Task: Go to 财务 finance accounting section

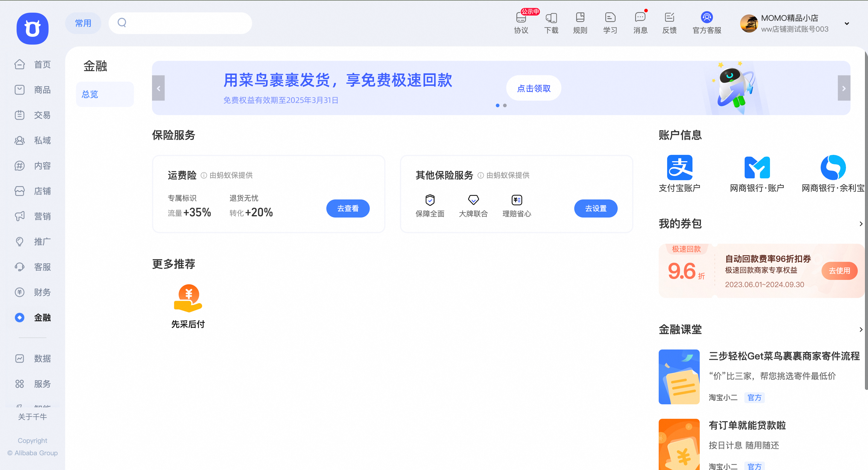Action: (x=33, y=292)
